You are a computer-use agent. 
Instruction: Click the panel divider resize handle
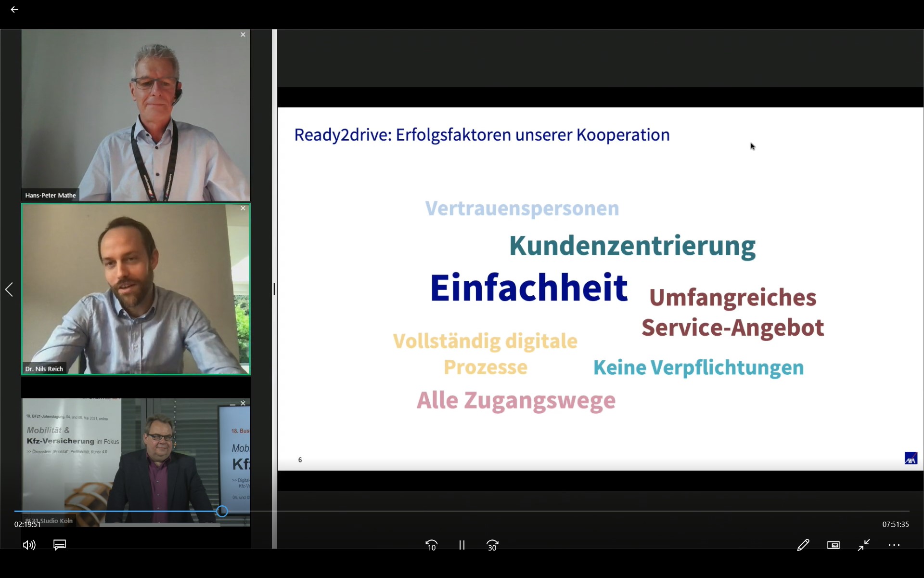[274, 289]
